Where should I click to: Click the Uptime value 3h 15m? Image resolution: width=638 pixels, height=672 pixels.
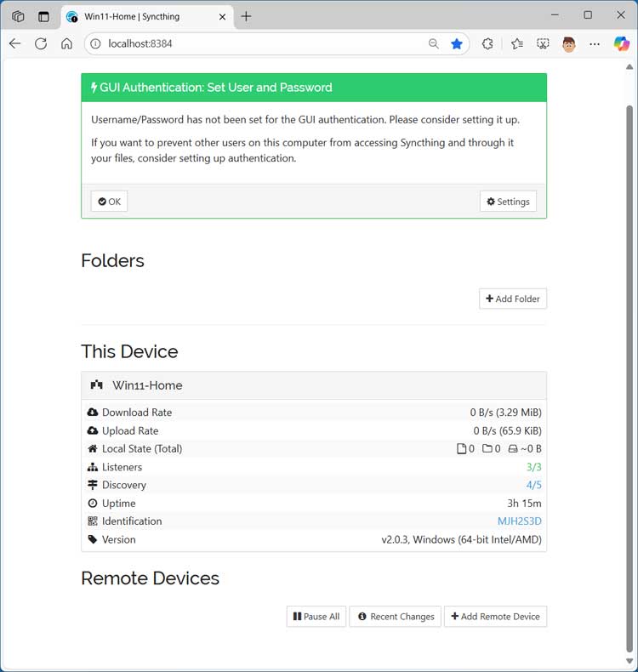click(x=524, y=503)
